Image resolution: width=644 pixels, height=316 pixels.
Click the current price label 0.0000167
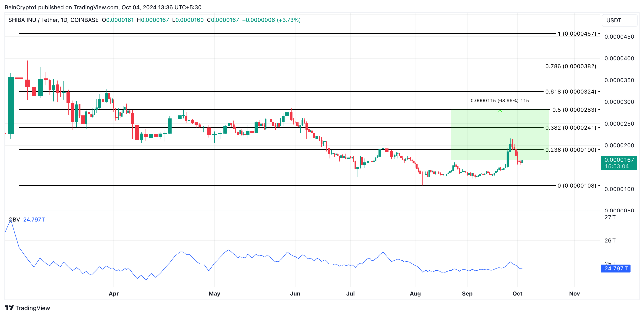tap(619, 160)
